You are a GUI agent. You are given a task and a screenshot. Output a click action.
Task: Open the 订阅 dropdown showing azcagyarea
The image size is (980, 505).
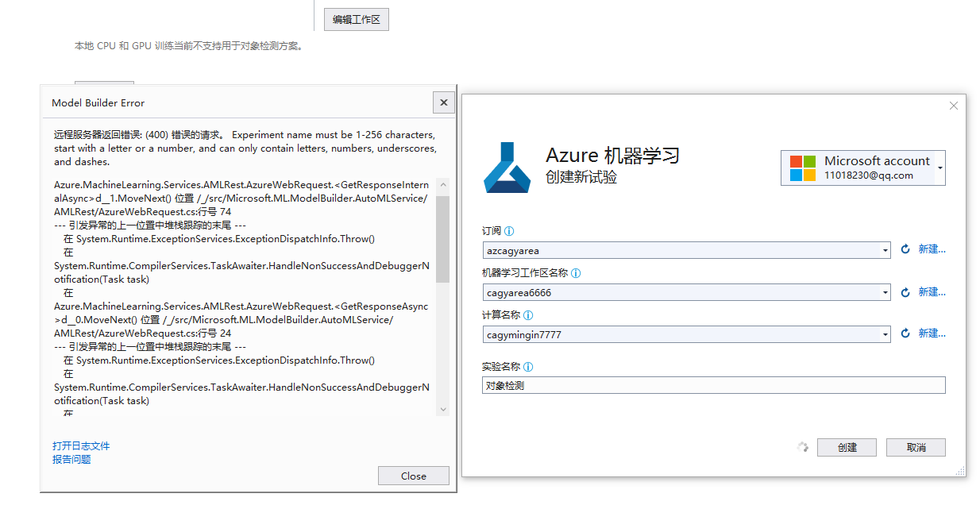coord(885,250)
